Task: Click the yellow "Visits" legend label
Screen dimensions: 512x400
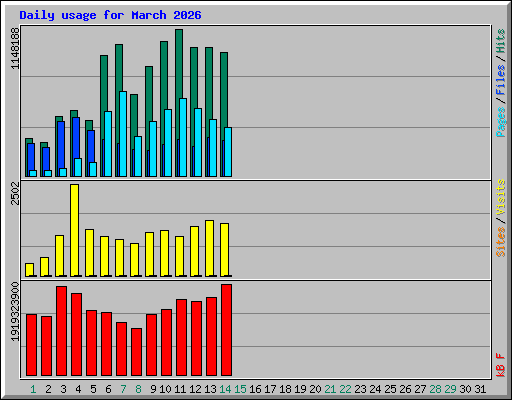Action: [x=500, y=197]
